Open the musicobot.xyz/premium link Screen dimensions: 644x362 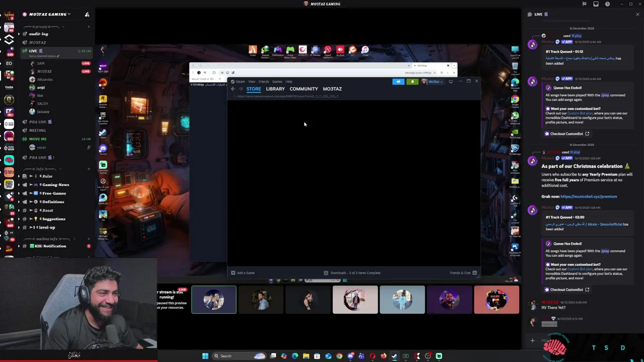[589, 197]
